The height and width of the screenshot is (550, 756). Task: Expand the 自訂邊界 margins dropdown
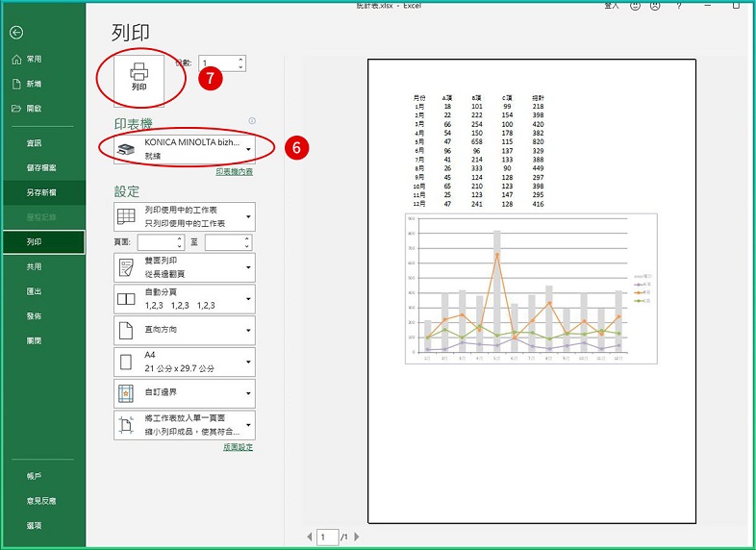(185, 393)
